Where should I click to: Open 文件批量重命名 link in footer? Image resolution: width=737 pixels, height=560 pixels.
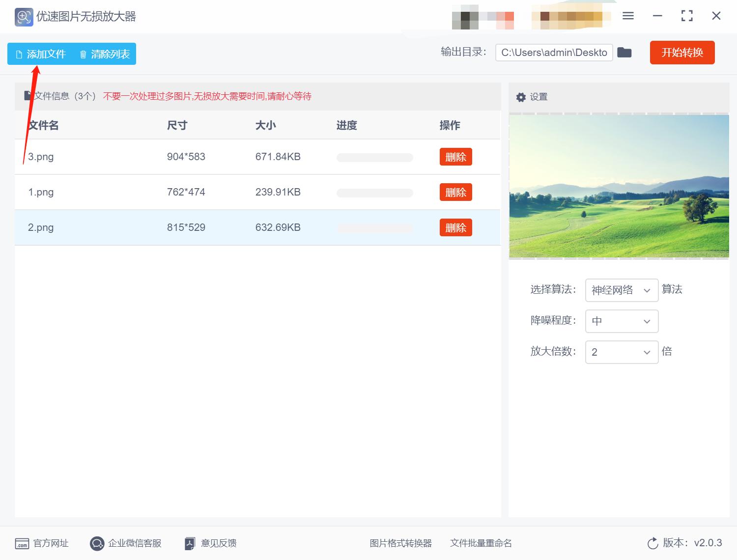481,543
